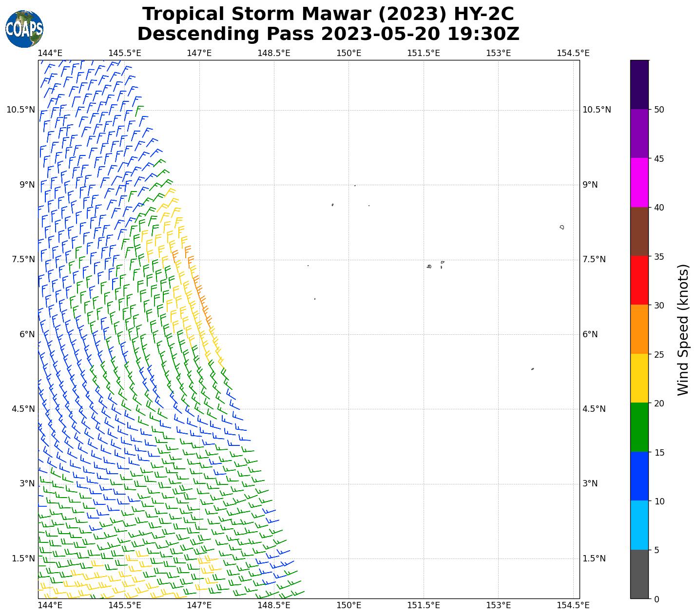Screen dimensions: 697x616
Task: Click the green 15–20 knots colorbar segment
Action: click(x=639, y=427)
